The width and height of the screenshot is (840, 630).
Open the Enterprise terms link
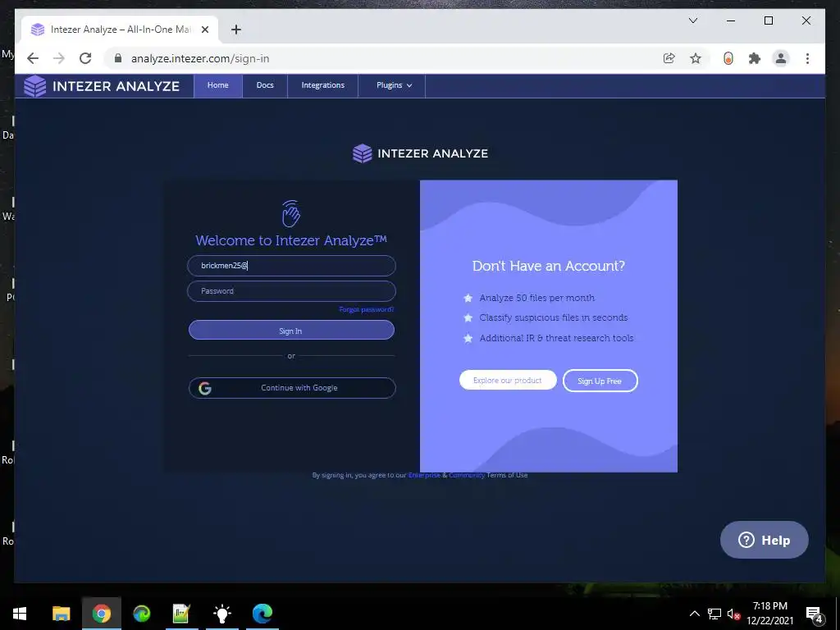tap(424, 475)
